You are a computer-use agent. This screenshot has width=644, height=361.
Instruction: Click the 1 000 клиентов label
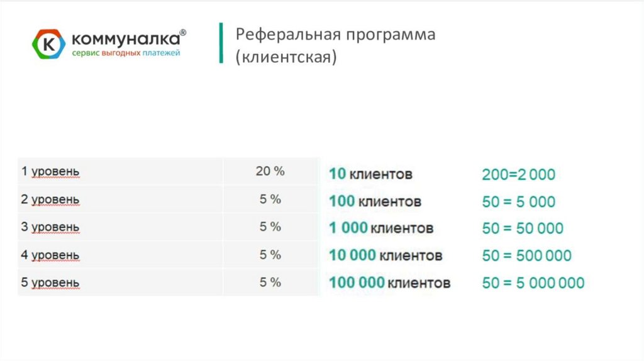(x=380, y=228)
